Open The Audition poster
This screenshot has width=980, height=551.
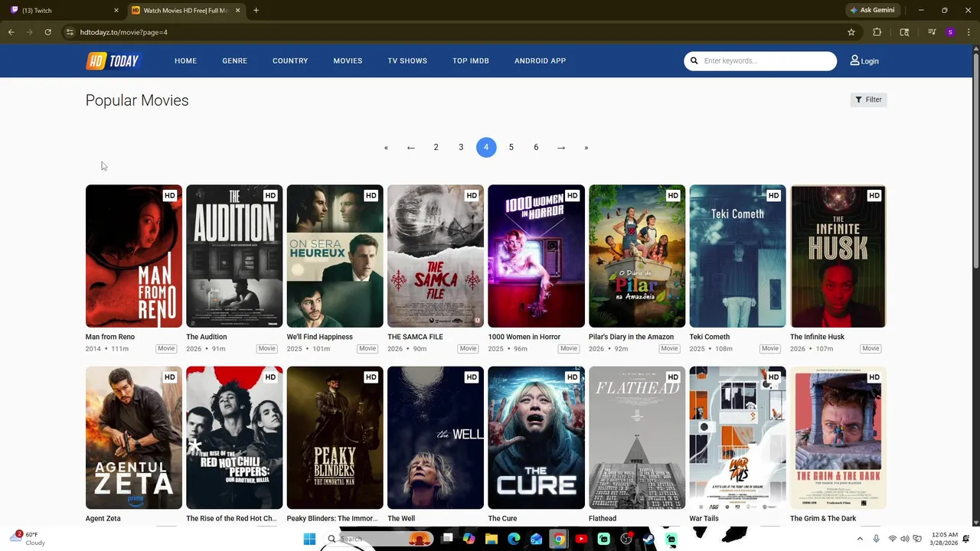[234, 256]
